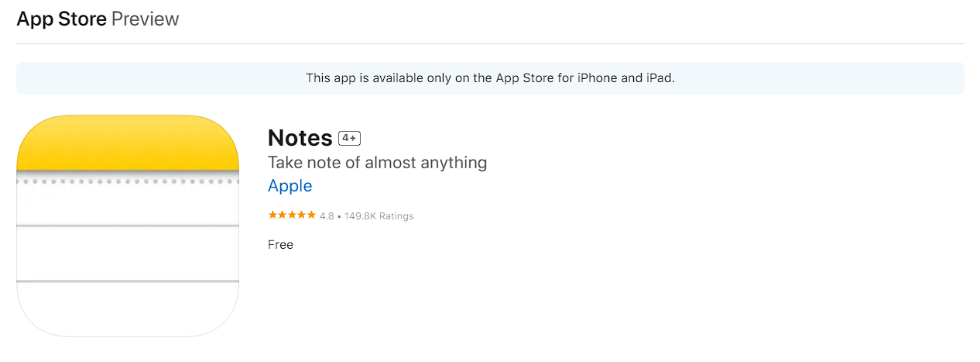The image size is (980, 362).
Task: Click the yellow header of Notes icon
Action: coord(128,142)
